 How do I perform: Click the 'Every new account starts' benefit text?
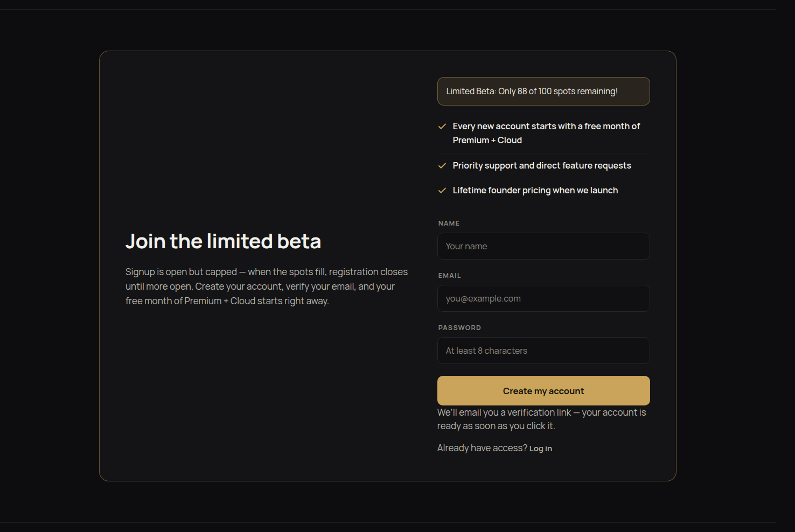[x=546, y=133]
